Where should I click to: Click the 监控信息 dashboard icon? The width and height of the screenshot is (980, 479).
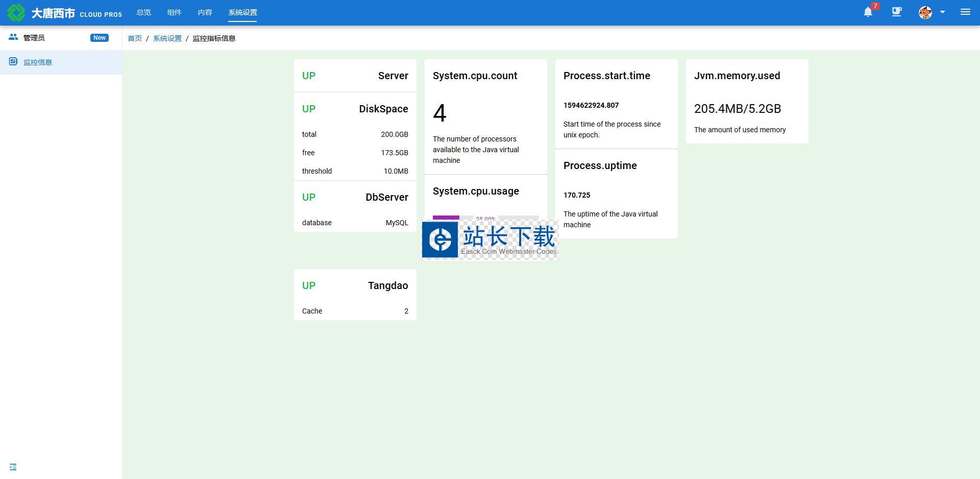pyautogui.click(x=13, y=62)
